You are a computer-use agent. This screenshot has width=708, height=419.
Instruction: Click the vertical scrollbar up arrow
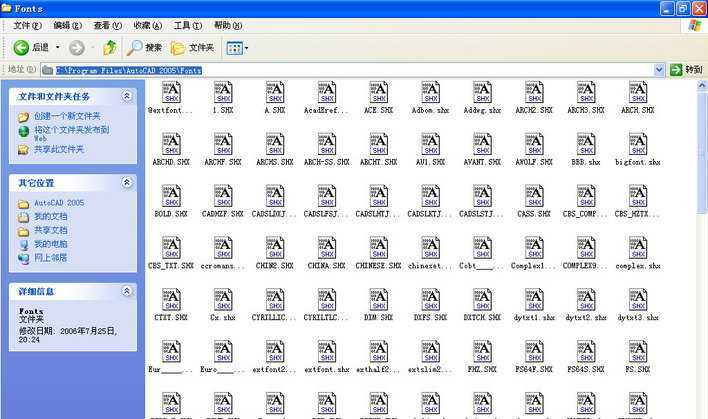click(x=702, y=84)
